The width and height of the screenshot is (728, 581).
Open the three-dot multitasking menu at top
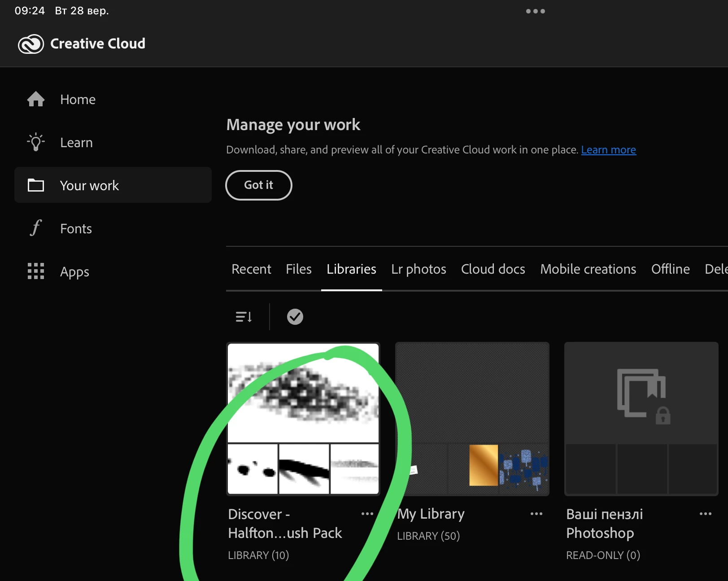pos(535,11)
